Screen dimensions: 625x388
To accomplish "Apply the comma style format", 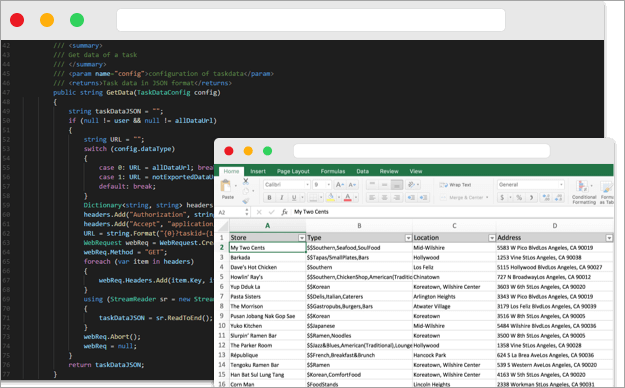I will 531,197.
